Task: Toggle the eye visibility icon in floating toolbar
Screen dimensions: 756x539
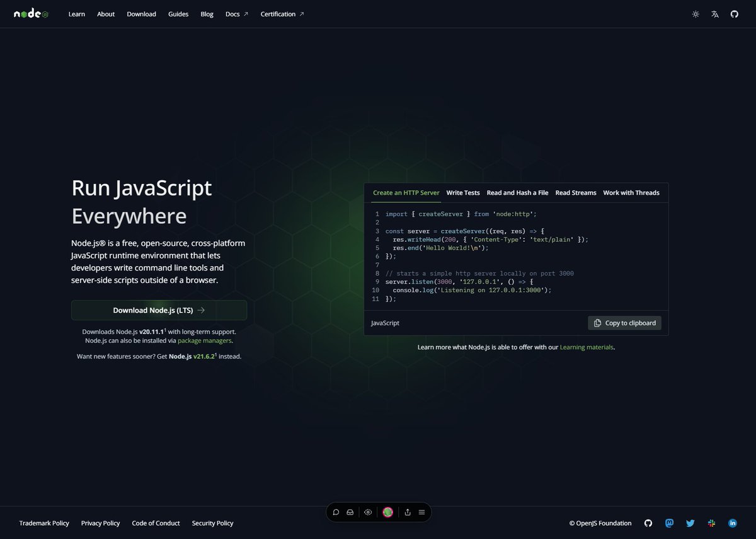Action: click(x=368, y=513)
